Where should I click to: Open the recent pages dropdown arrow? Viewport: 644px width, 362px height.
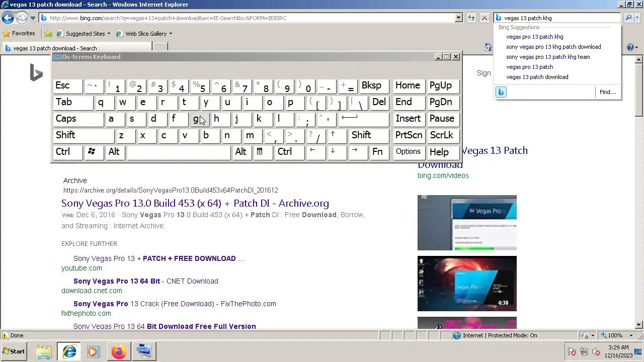(x=33, y=18)
